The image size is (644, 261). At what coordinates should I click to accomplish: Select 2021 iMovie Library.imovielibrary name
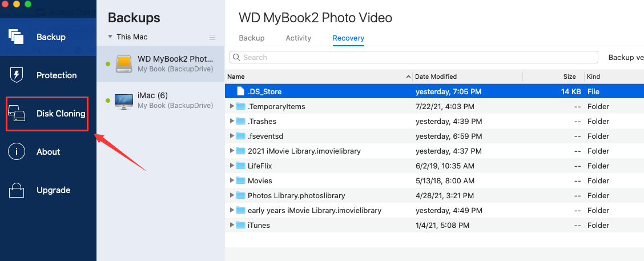(304, 151)
